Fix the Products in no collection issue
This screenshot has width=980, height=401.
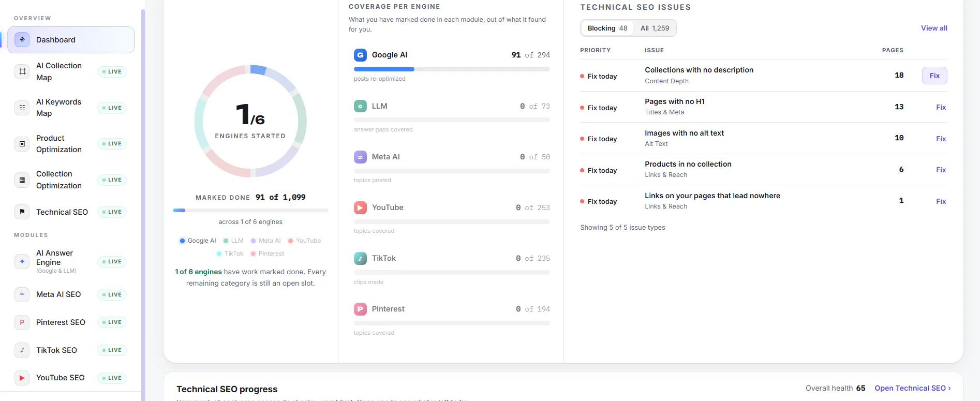[941, 170]
